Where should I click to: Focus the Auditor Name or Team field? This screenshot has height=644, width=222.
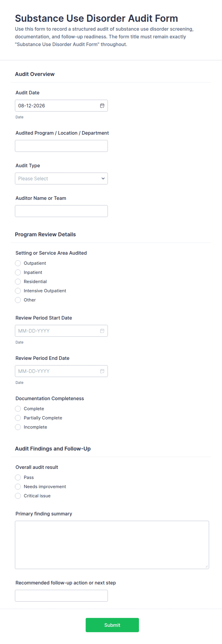point(61,211)
